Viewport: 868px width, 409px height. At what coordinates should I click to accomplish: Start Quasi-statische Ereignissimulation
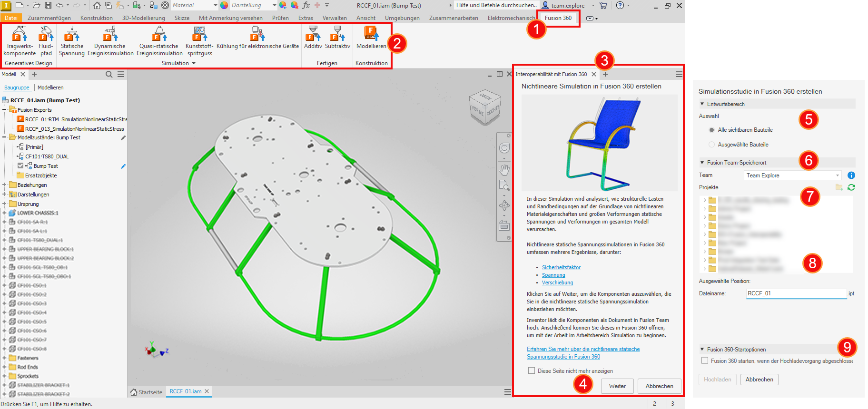pos(159,41)
